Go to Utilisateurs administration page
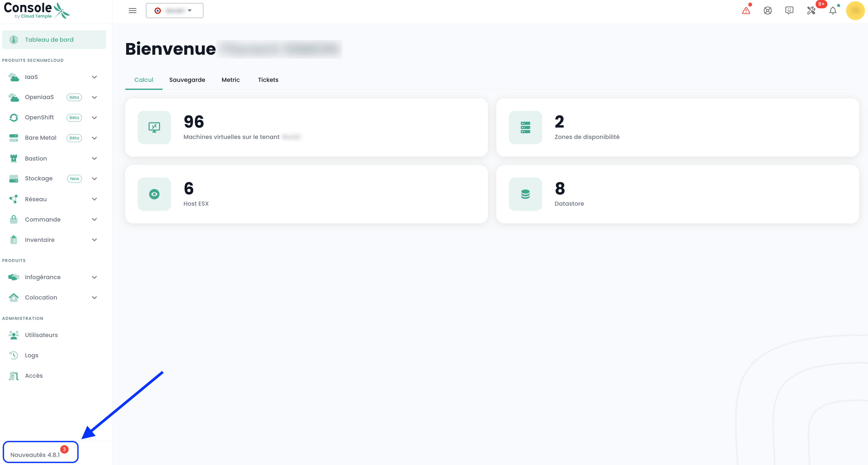This screenshot has height=465, width=868. tap(41, 335)
